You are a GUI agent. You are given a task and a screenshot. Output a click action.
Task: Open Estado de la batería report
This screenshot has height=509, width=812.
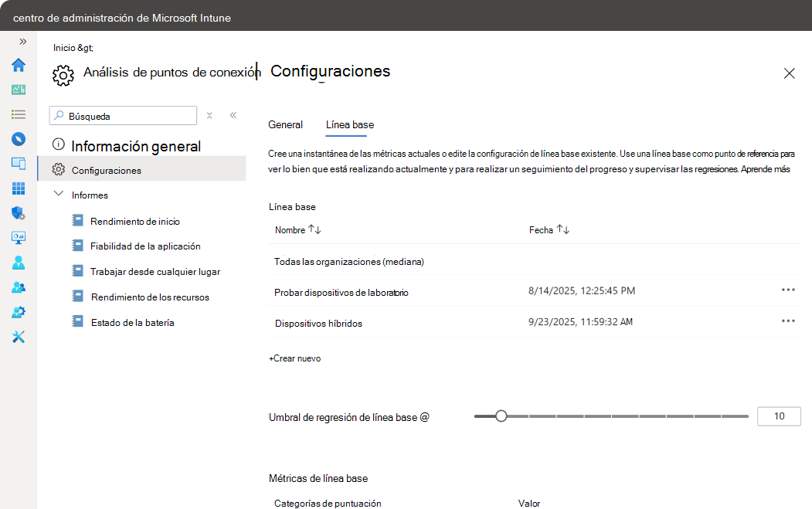pos(133,323)
